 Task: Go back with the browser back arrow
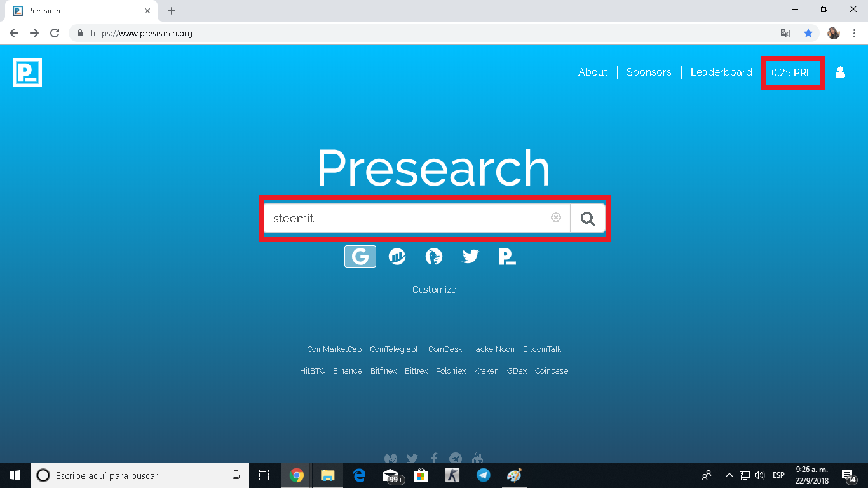click(14, 33)
